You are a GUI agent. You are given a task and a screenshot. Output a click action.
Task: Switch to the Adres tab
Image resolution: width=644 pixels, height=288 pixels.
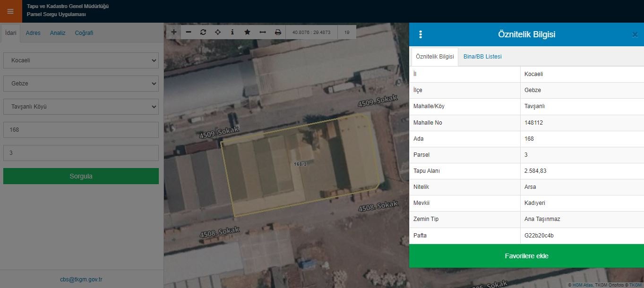coord(33,33)
